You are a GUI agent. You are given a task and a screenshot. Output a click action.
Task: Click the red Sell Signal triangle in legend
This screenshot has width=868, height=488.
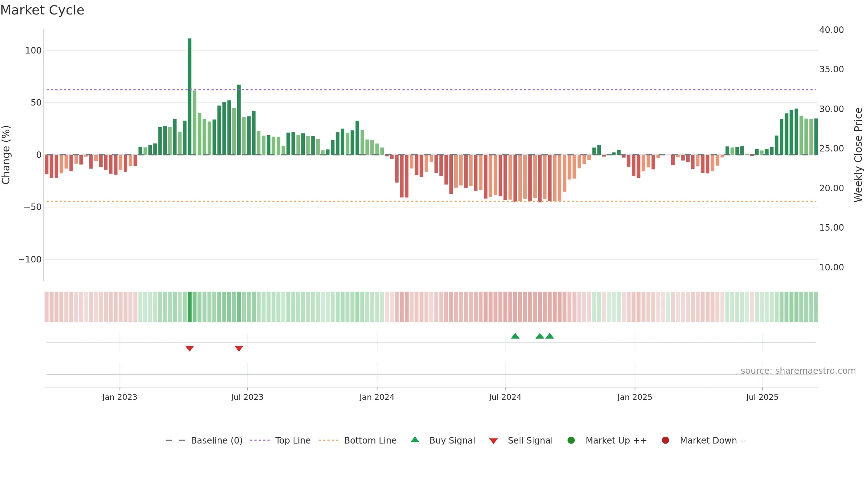(x=493, y=441)
